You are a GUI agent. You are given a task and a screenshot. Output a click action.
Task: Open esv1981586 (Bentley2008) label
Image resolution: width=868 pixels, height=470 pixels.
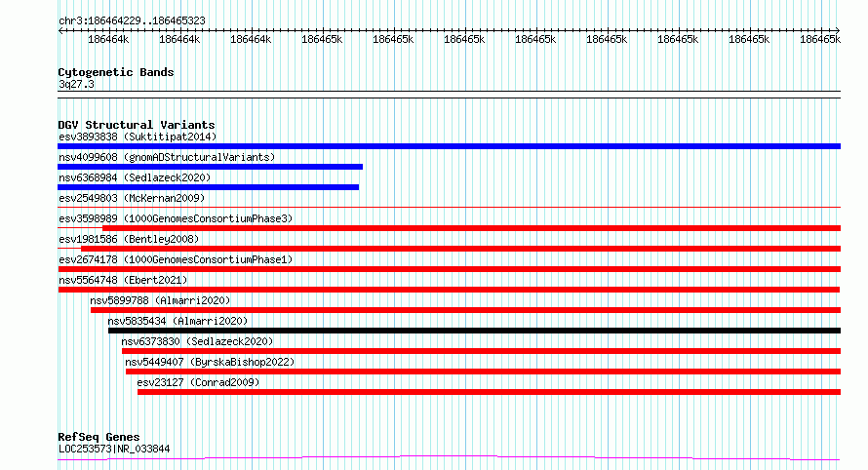tap(129, 239)
